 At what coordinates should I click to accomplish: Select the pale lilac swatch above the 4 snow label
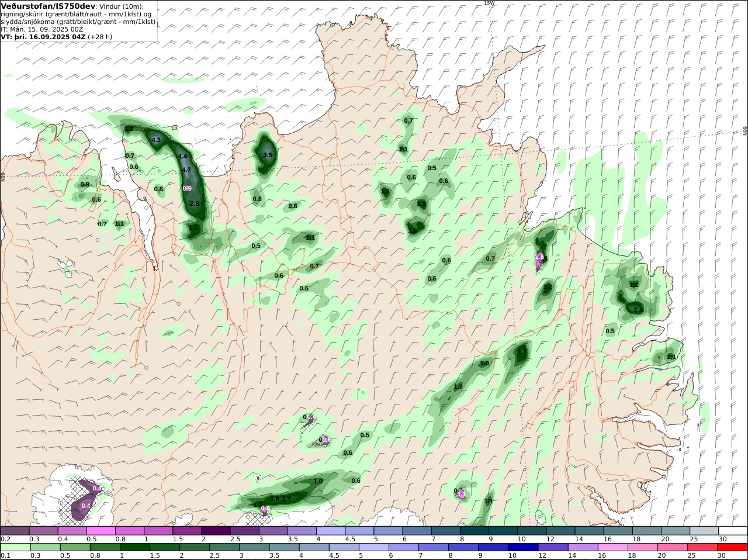click(x=331, y=531)
